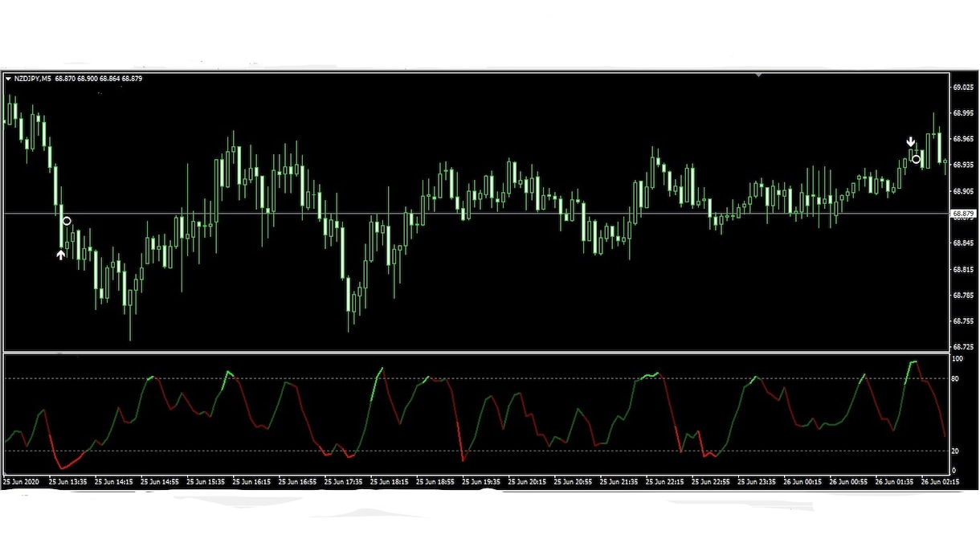Click the 25 Jun 16:55 time label
The width and height of the screenshot is (980, 551).
(x=298, y=482)
